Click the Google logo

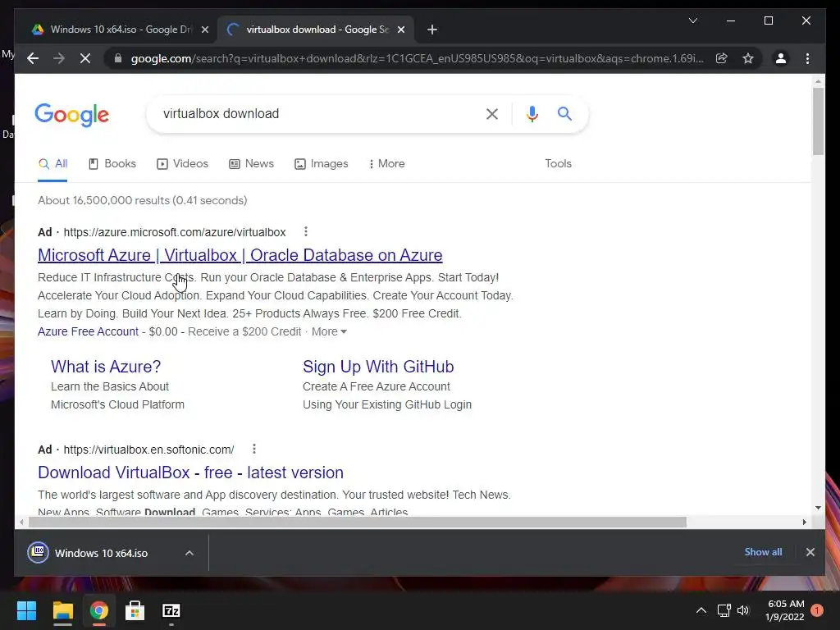72,115
